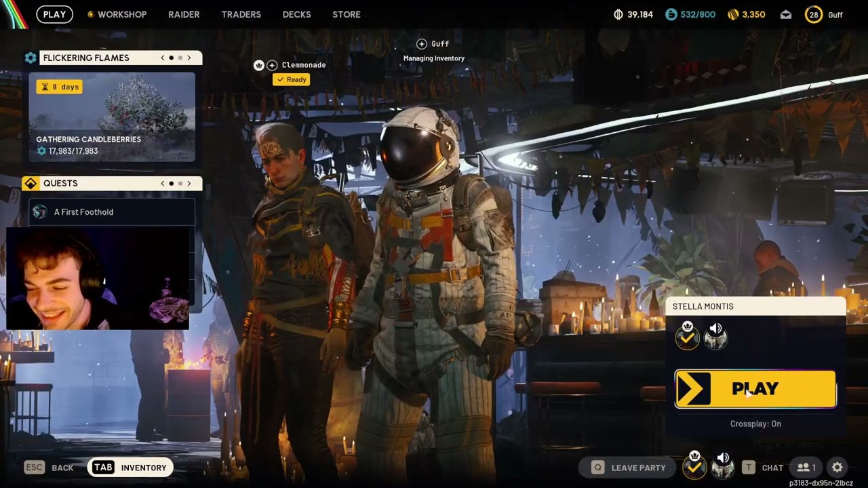This screenshot has width=868, height=488.
Task: Click the hourglass icon on the 8 days badge
Action: coord(45,87)
